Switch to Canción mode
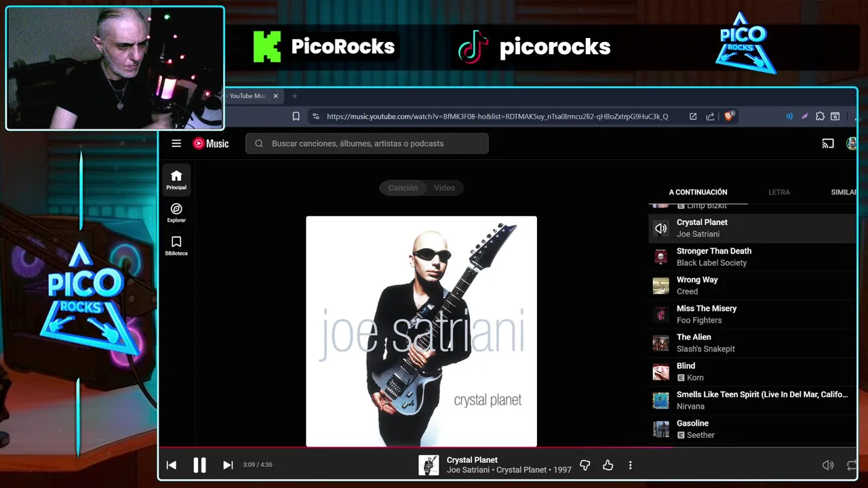This screenshot has height=488, width=868. point(403,188)
